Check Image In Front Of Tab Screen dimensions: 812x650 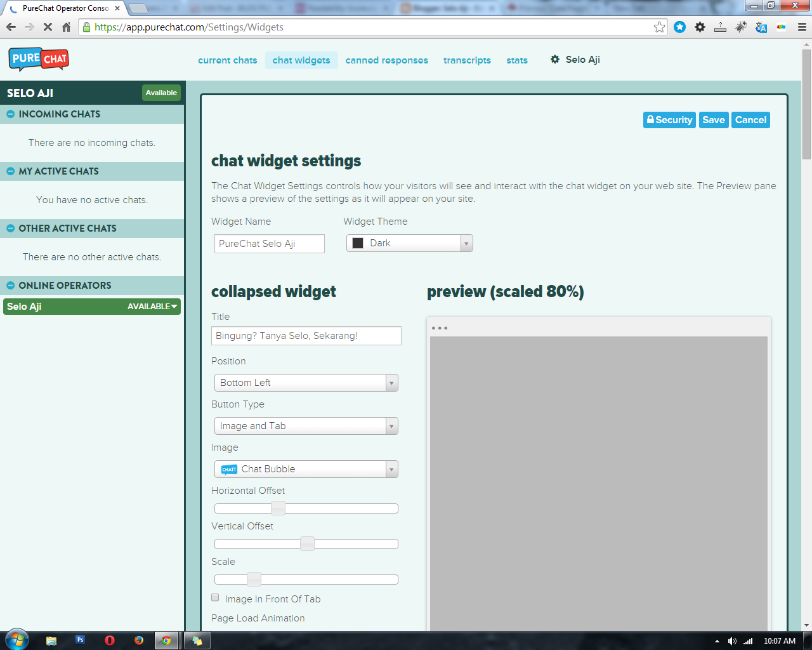tap(215, 598)
